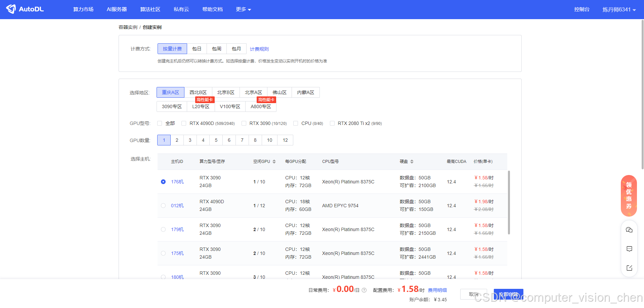Click AMD EPYC 9754 CPU cell
644x308 pixels.
coord(340,206)
